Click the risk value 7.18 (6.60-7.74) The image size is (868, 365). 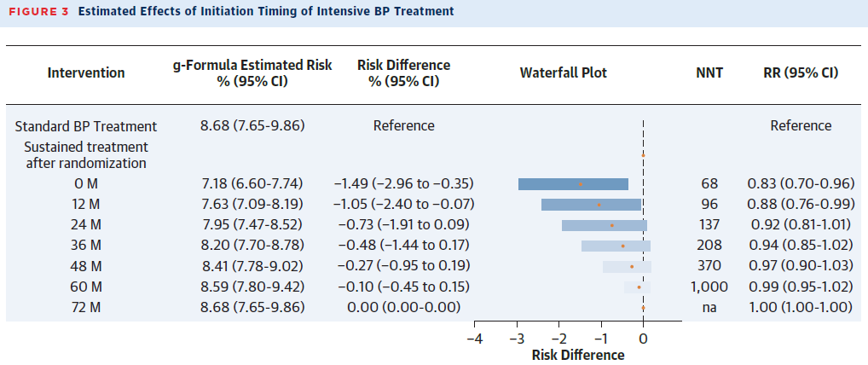pos(252,184)
